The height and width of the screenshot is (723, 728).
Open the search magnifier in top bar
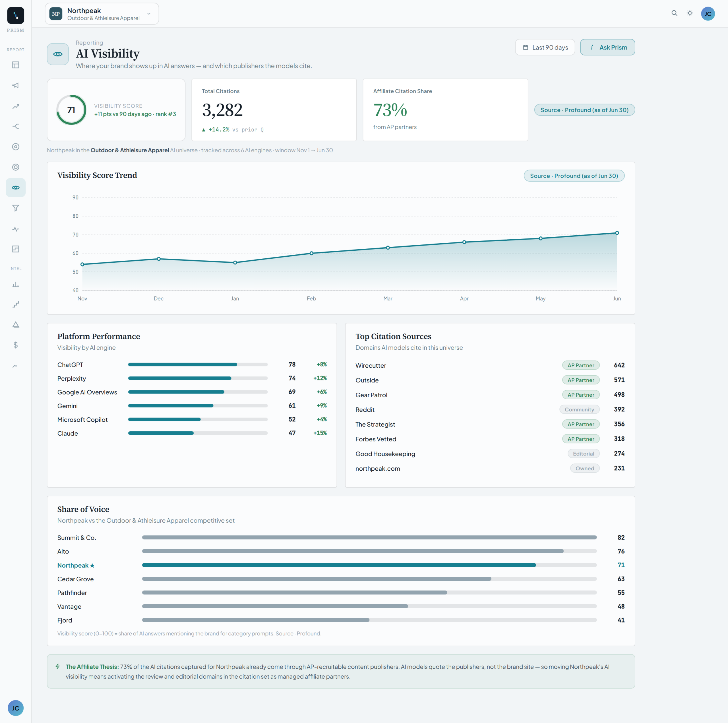(674, 13)
